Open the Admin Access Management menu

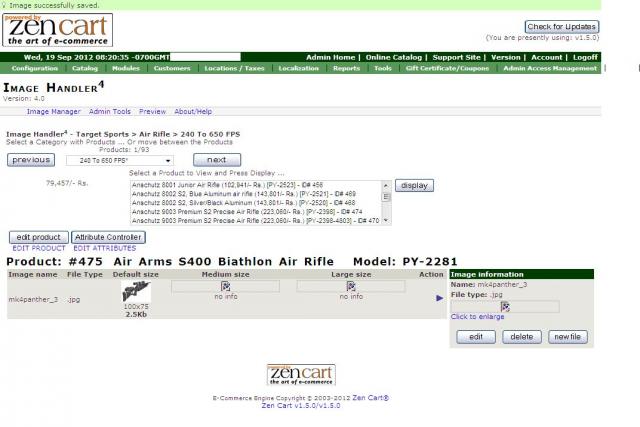tap(550, 68)
